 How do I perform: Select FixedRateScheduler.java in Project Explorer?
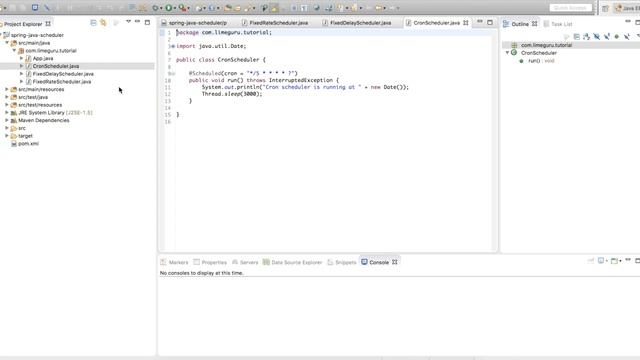click(x=62, y=82)
